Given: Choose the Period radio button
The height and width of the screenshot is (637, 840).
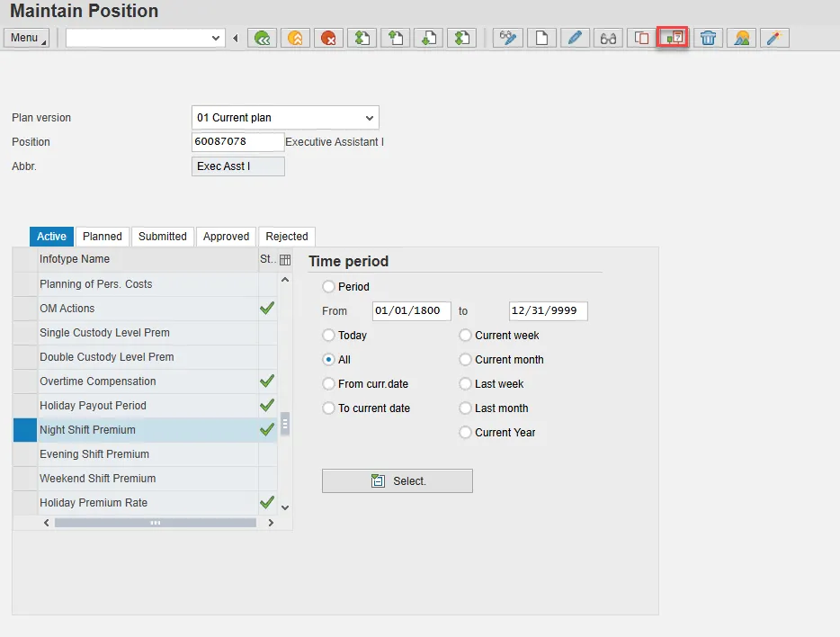Looking at the screenshot, I should (329, 286).
